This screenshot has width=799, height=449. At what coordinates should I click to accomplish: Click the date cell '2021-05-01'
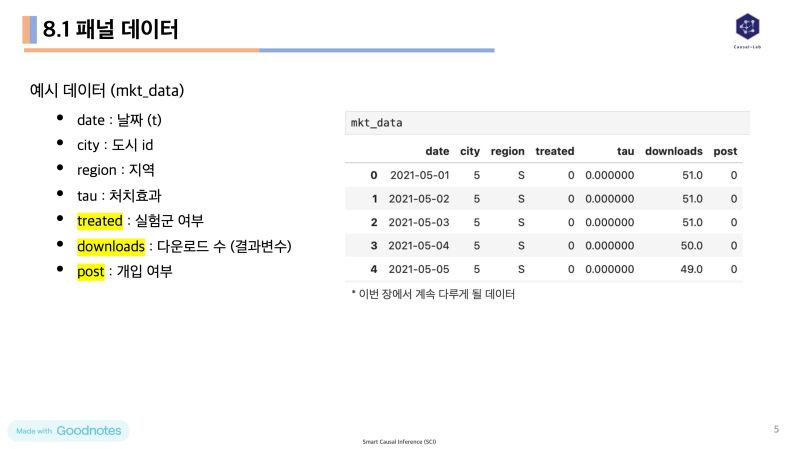pos(419,175)
